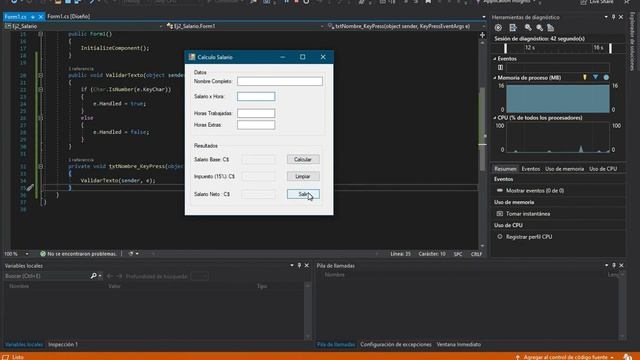This screenshot has width=640, height=360.
Task: Click Agregar al control de código fuente
Action: [x=565, y=357]
